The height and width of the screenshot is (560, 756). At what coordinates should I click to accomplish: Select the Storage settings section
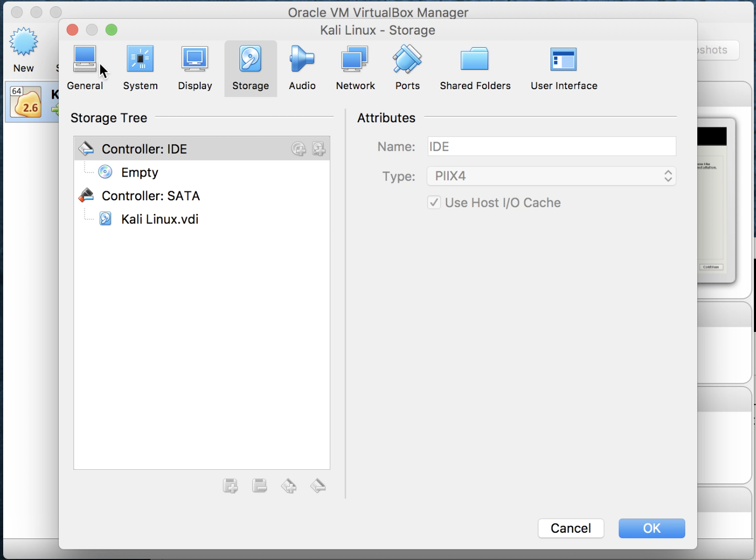click(x=251, y=69)
